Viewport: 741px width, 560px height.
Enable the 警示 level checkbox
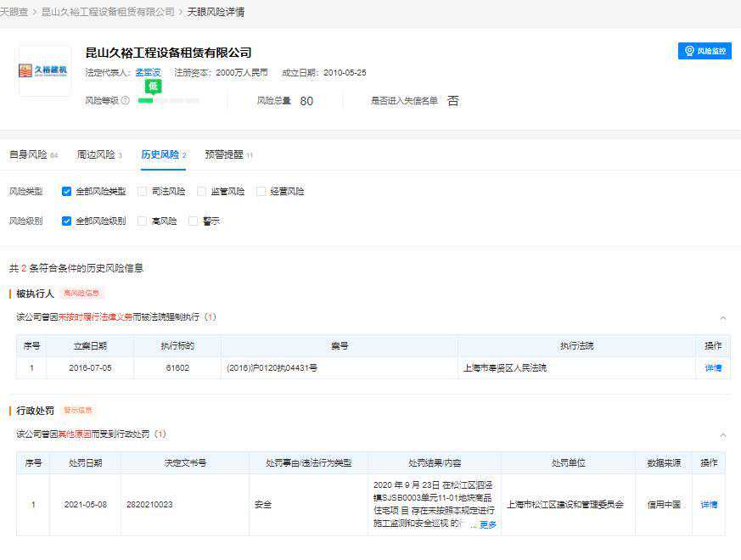point(194,221)
